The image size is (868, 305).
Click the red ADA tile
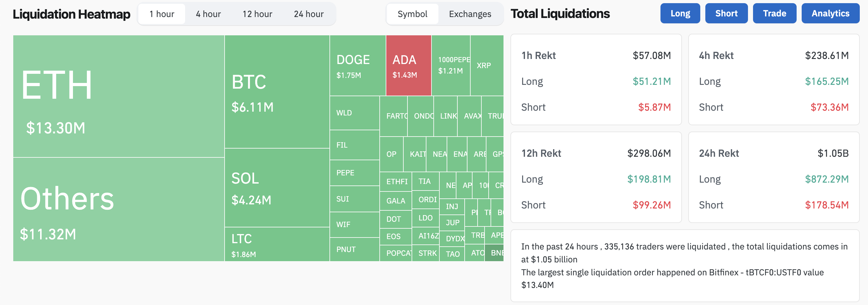(x=408, y=66)
